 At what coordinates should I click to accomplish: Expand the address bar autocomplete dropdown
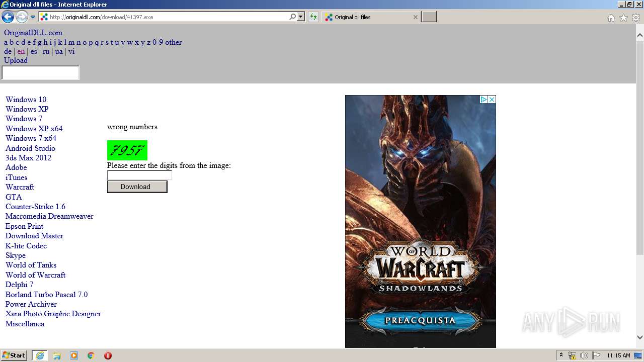click(x=301, y=17)
